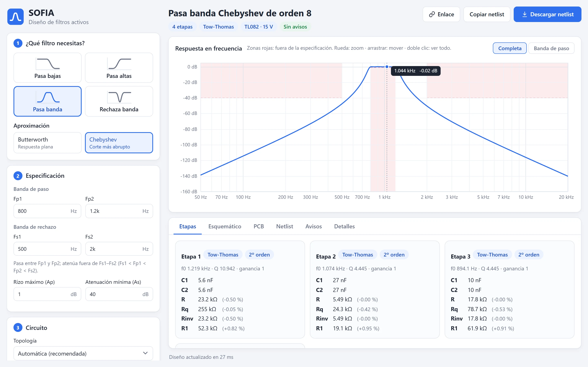Click the link icon in Enlace button
The image size is (588, 367).
coord(432,14)
